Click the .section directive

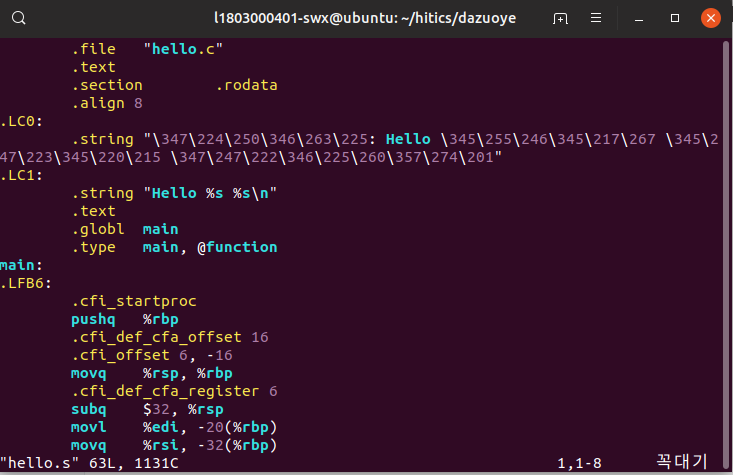107,85
